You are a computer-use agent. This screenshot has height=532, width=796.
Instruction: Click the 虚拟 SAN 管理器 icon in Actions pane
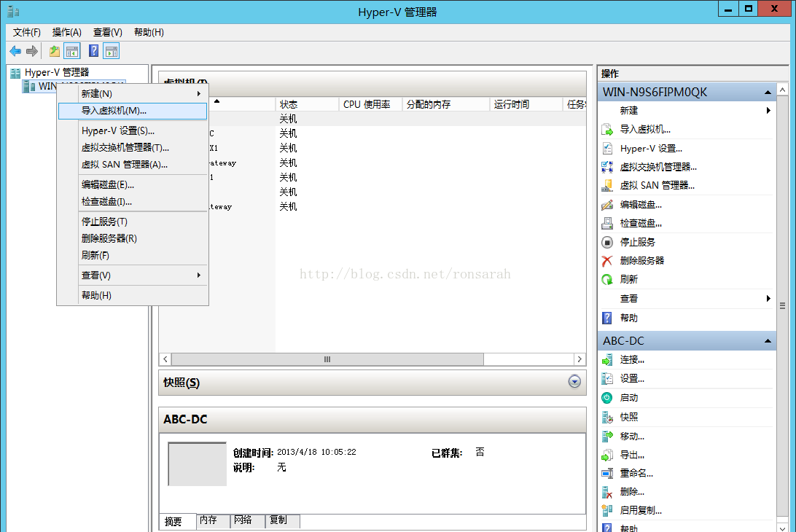pyautogui.click(x=607, y=186)
